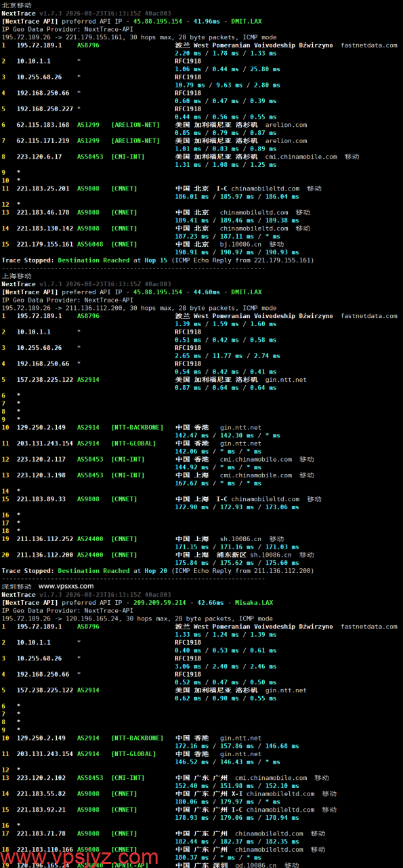
Task: Select the 189.41 ms latency value
Action: coord(190,220)
